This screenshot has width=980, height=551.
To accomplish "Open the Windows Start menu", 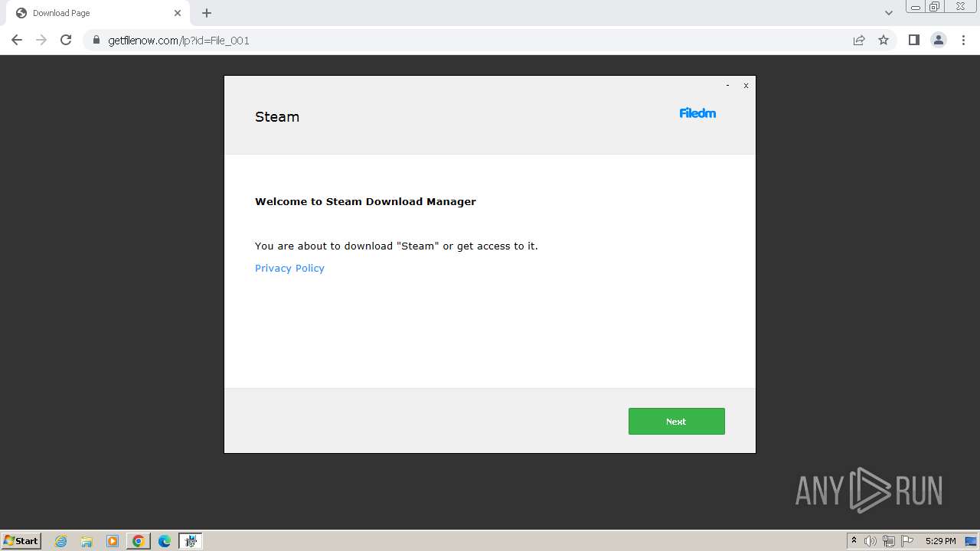I will (x=21, y=540).
